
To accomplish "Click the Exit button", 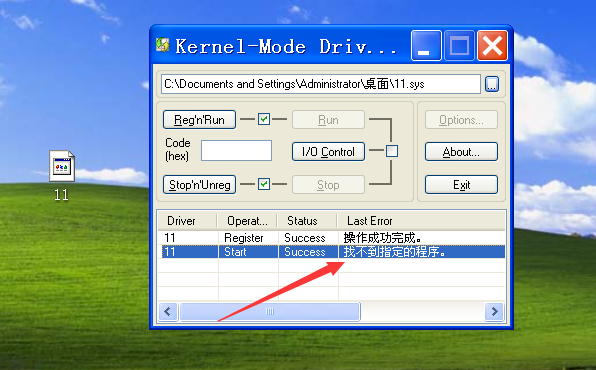I will pyautogui.click(x=461, y=185).
